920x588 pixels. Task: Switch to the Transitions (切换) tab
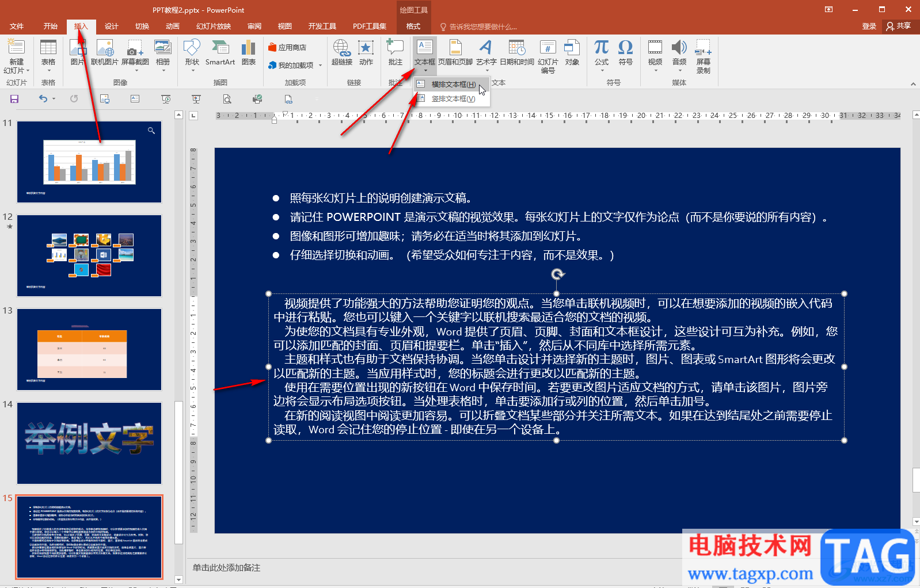click(x=142, y=26)
